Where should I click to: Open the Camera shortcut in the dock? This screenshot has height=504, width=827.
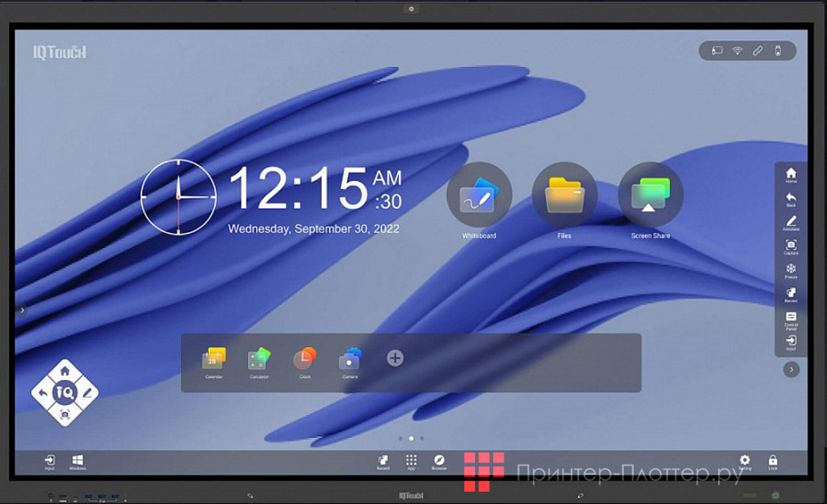(350, 359)
